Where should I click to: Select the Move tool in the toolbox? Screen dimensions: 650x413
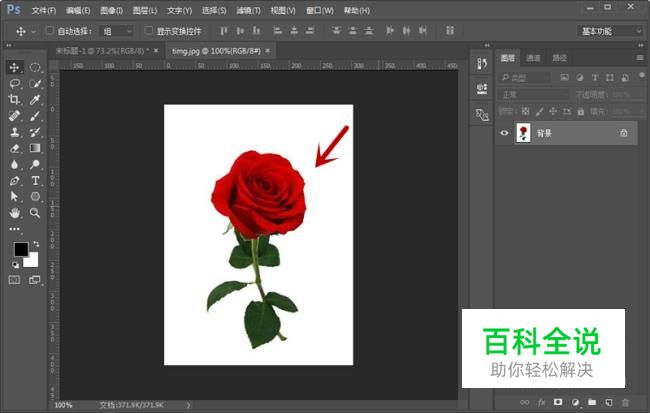tap(14, 67)
